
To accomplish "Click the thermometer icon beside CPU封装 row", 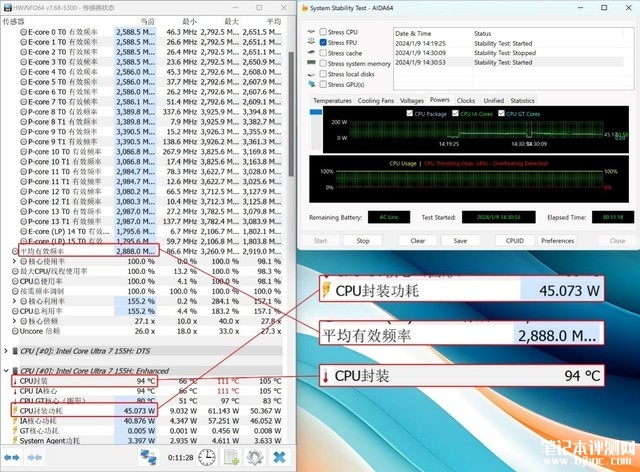I will (x=15, y=381).
